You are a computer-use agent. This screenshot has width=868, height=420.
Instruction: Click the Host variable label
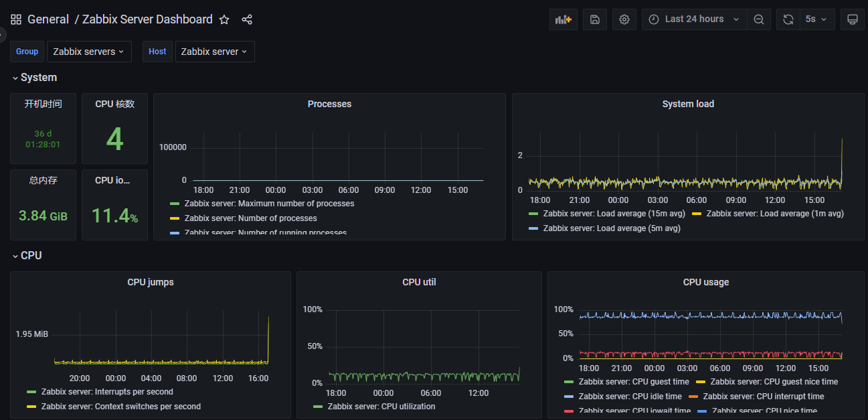[157, 52]
